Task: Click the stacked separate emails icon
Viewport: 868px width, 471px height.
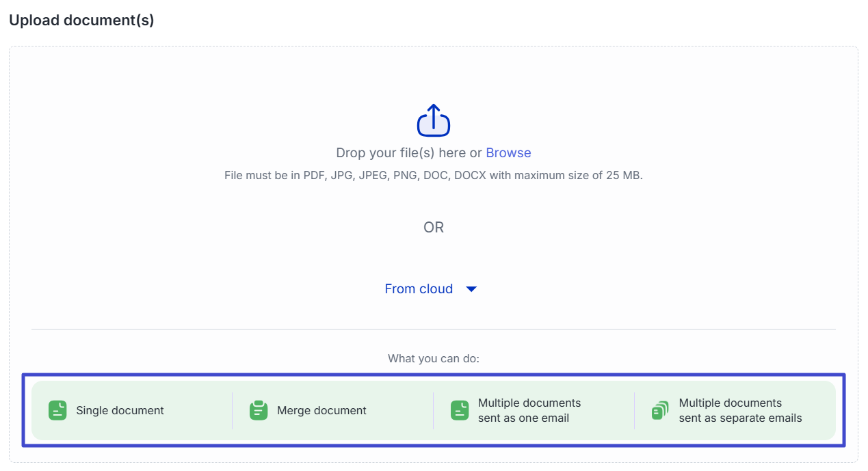Action: pos(660,410)
